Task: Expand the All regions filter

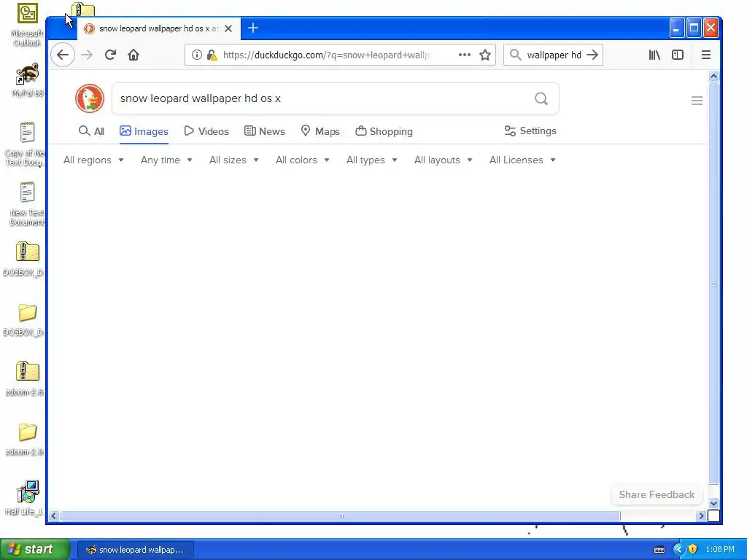Action: coord(93,160)
